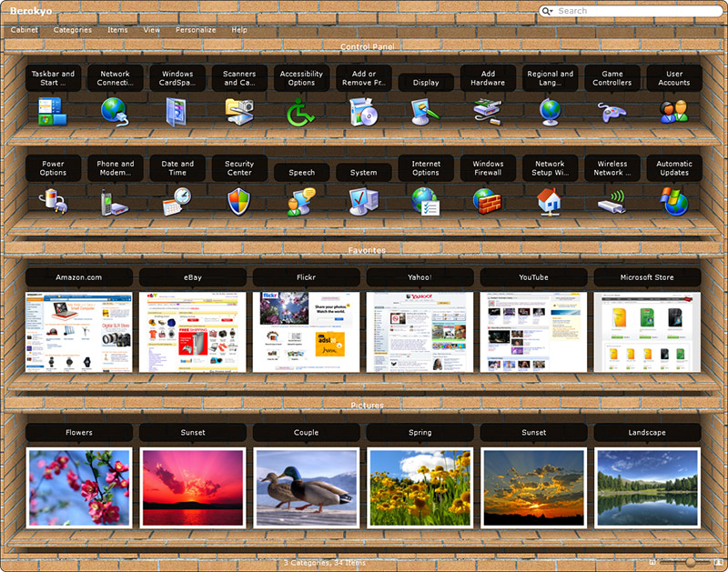Click the Couple picture label

coord(307,432)
